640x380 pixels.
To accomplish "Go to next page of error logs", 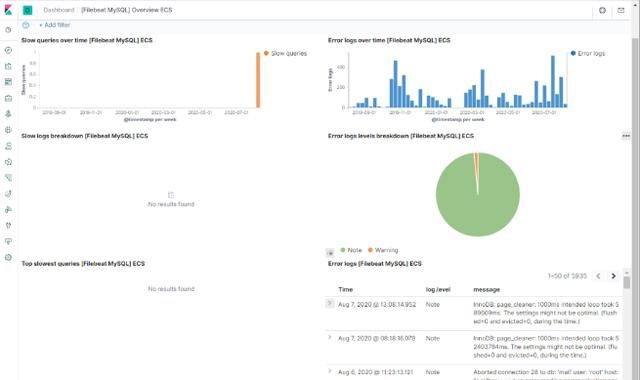I will [x=613, y=276].
